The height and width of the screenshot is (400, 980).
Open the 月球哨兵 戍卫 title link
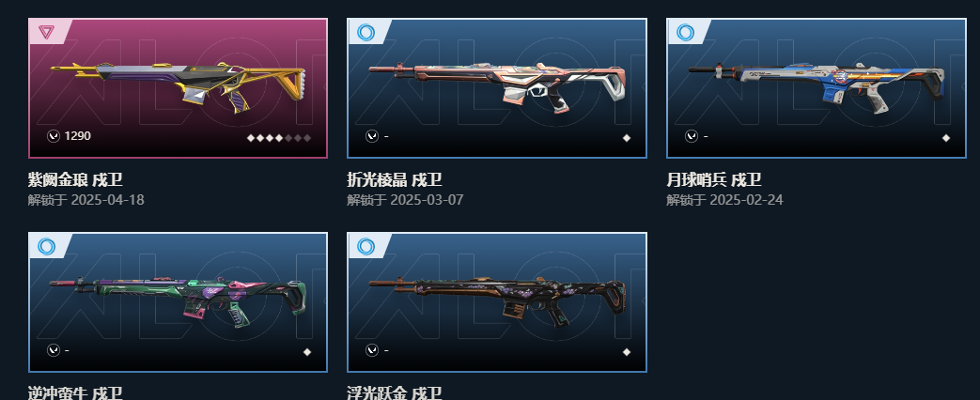[714, 180]
